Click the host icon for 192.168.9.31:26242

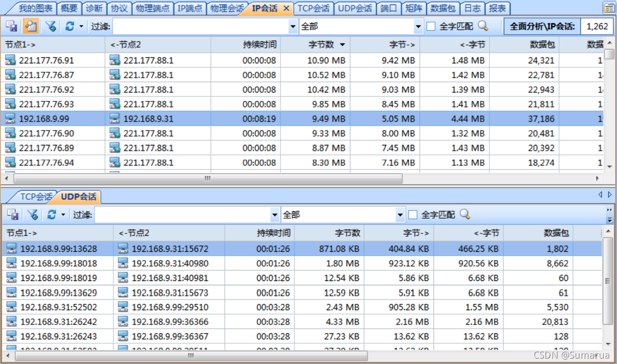point(12,321)
